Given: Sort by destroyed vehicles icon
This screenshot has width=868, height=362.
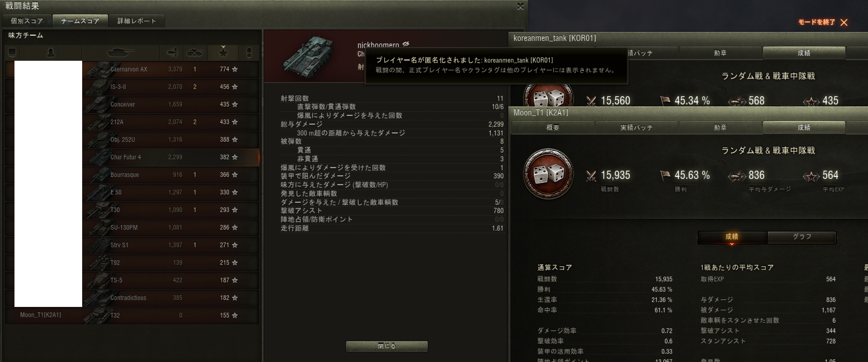Looking at the screenshot, I should [195, 53].
